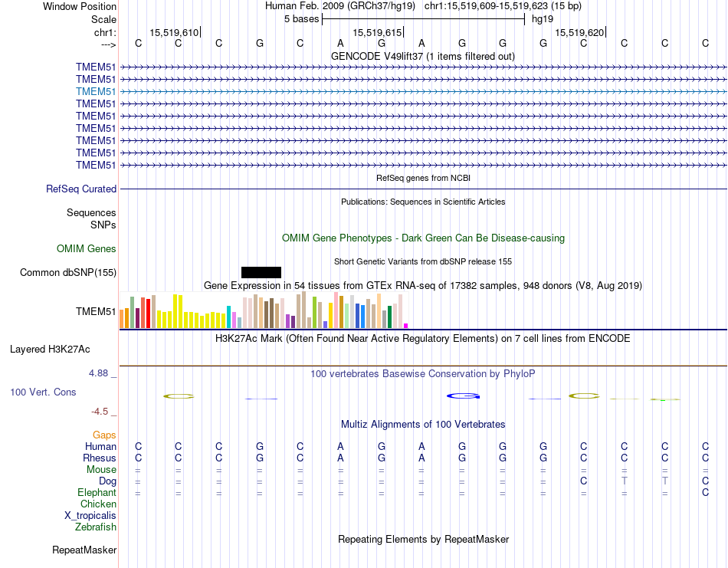Click the RepeatMasker track label
Image resolution: width=728 pixels, height=568 pixels.
tap(84, 550)
